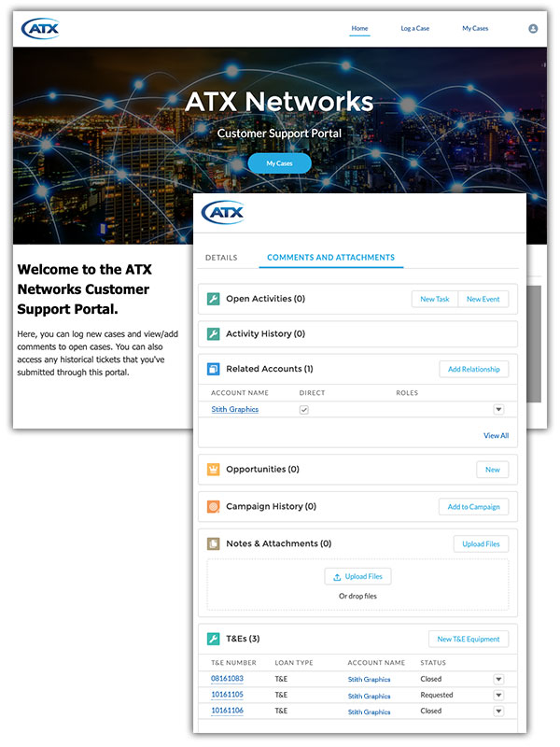
Task: Open row dropdown for Stith Graphics related account
Action: (498, 409)
